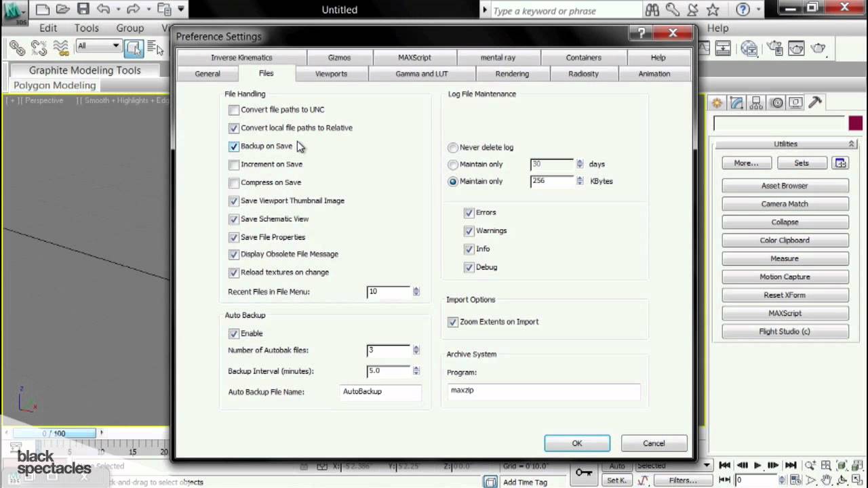Collapse the Utilities rollout
This screenshot has height=488, width=868.
pyautogui.click(x=785, y=144)
